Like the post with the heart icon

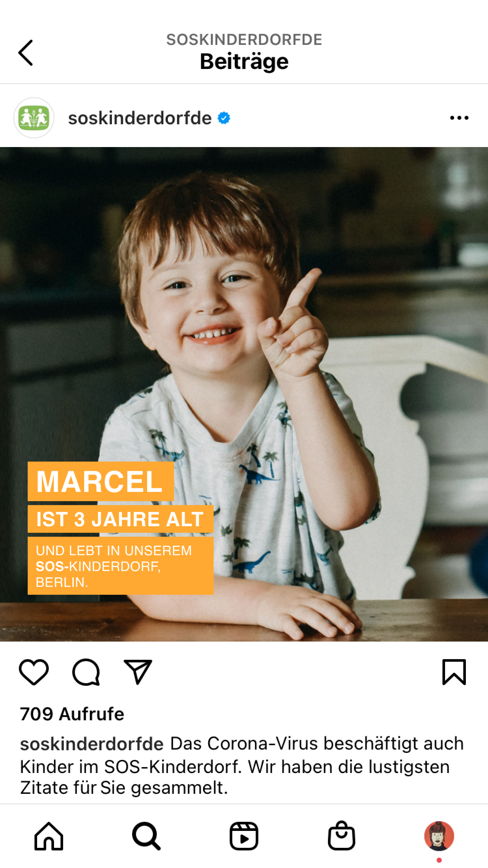coord(34,672)
